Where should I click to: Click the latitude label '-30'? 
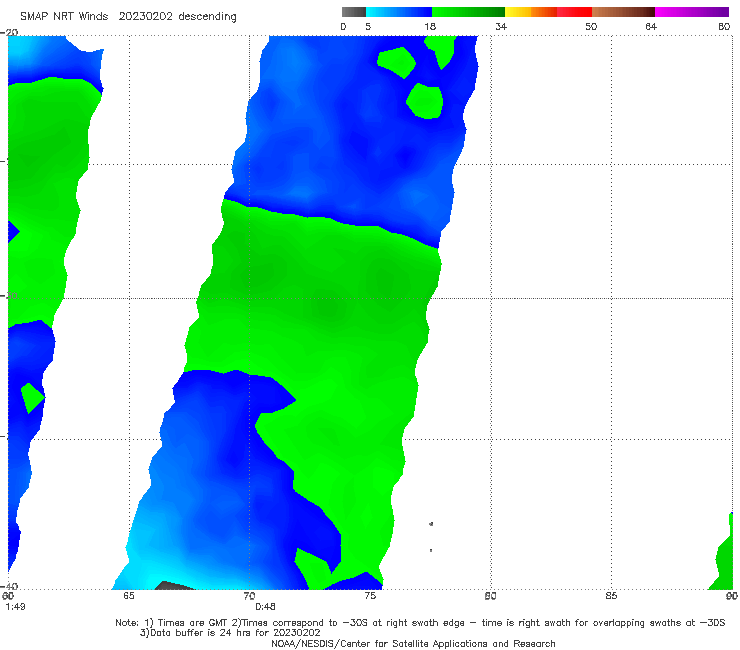click(x=9, y=295)
